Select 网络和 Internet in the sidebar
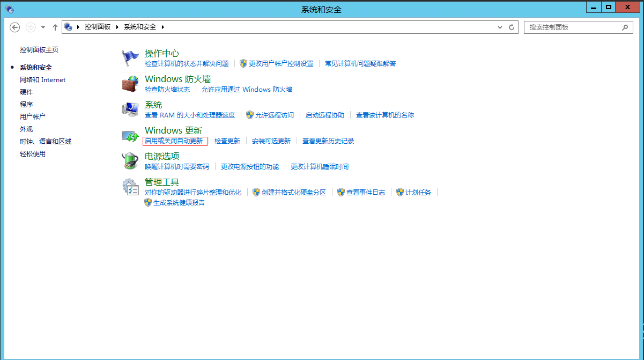644x360 pixels. (41, 79)
